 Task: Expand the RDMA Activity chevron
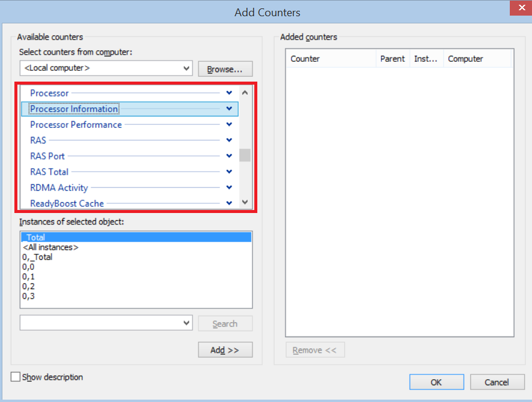point(229,188)
